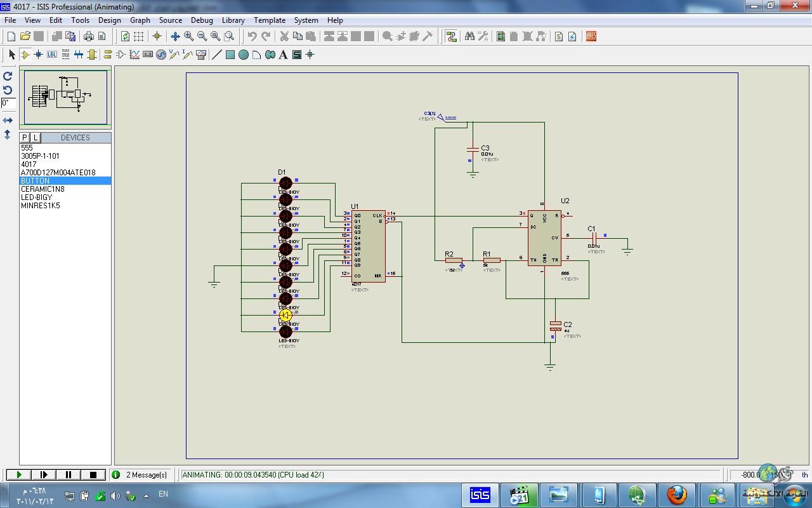812x508 pixels.
Task: Flip horizontally with X-mirror icon
Action: coord(8,120)
